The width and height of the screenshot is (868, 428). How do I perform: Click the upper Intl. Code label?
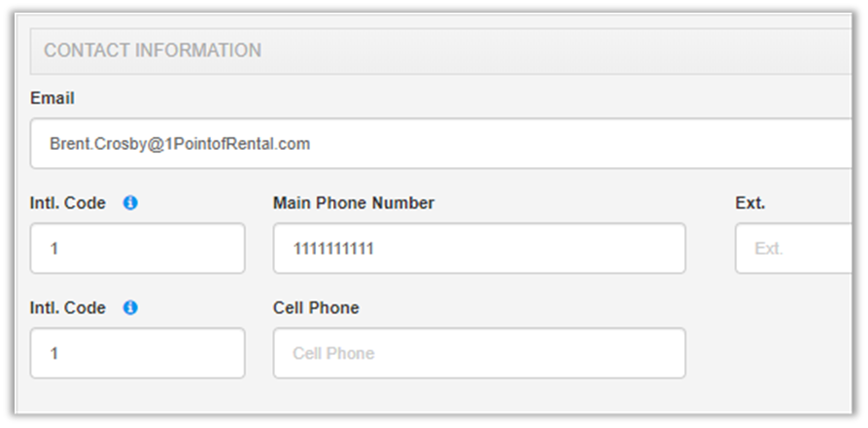[x=68, y=203]
